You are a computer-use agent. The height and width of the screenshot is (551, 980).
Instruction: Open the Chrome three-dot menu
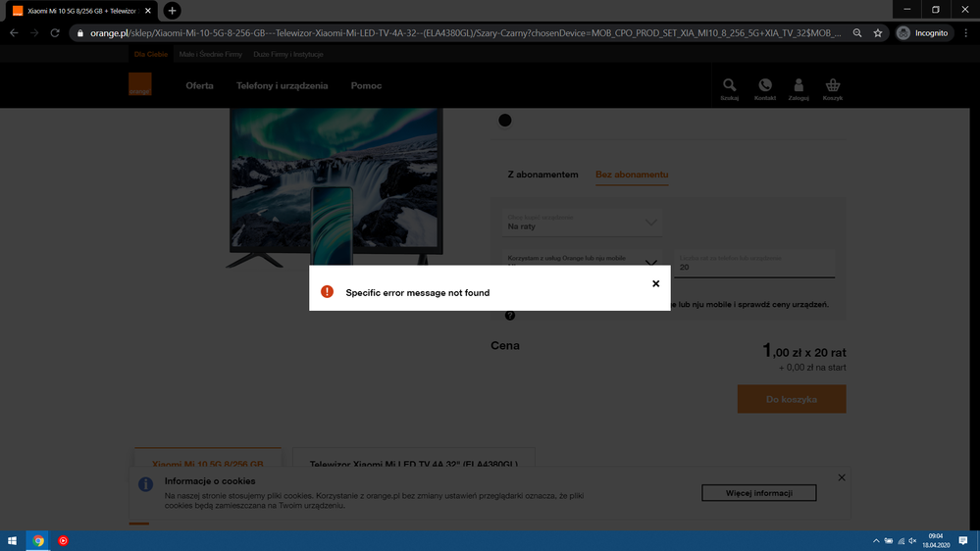click(966, 33)
